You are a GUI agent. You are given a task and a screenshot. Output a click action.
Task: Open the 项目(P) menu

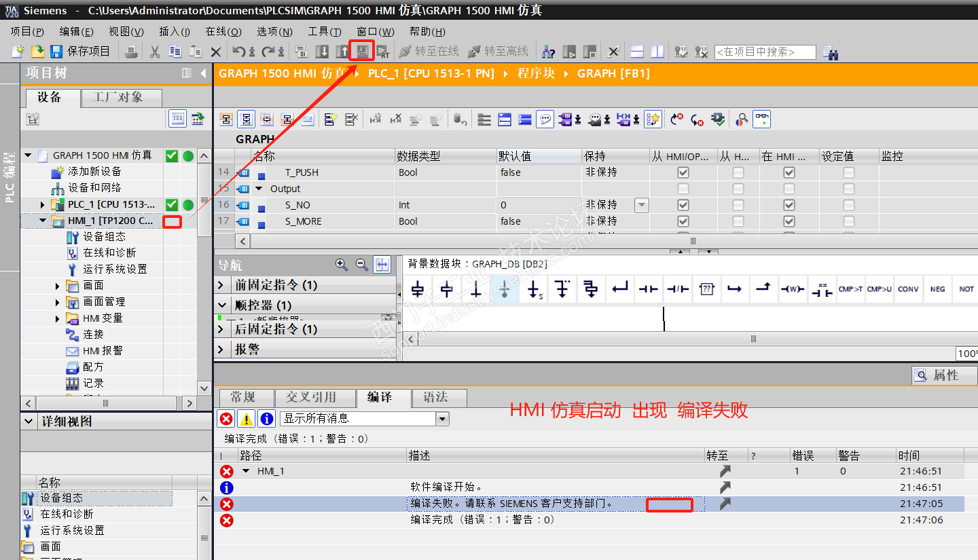click(27, 32)
